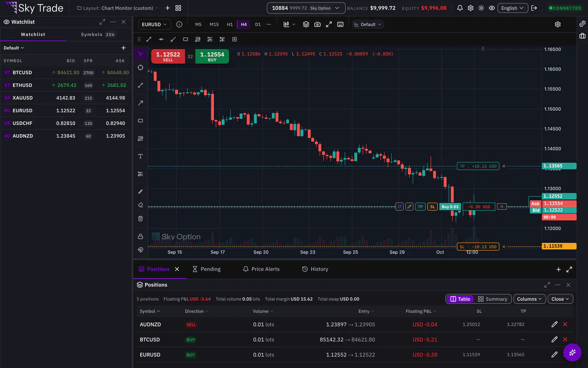Expand chart to fullscreen from the toolbar
The width and height of the screenshot is (588, 368).
point(329,24)
